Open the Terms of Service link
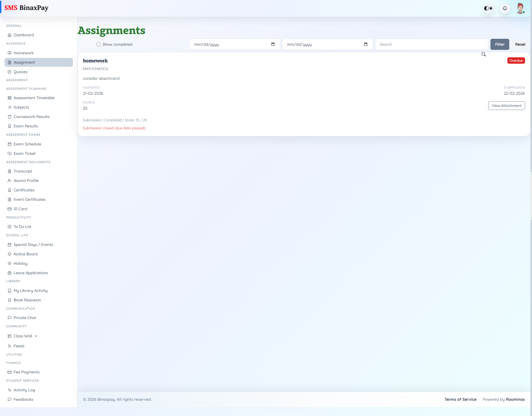Screen dimensions: 532x416 pyautogui.click(x=461, y=399)
